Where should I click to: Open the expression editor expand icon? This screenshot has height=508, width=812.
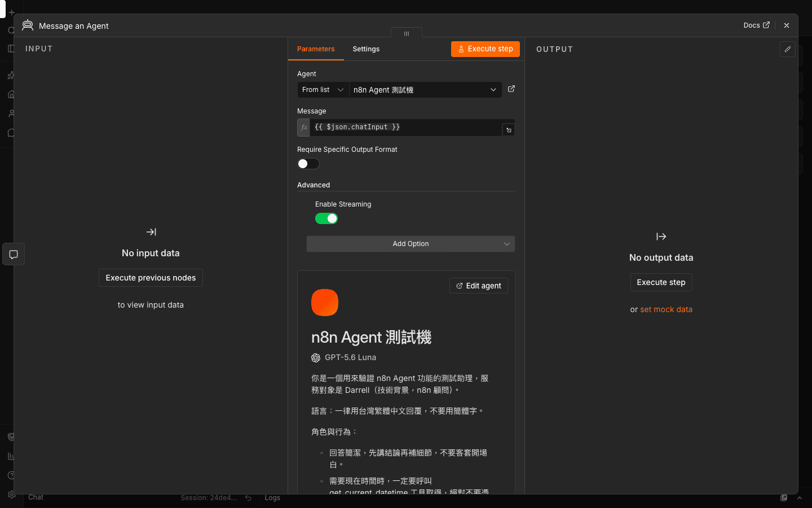[x=509, y=130]
